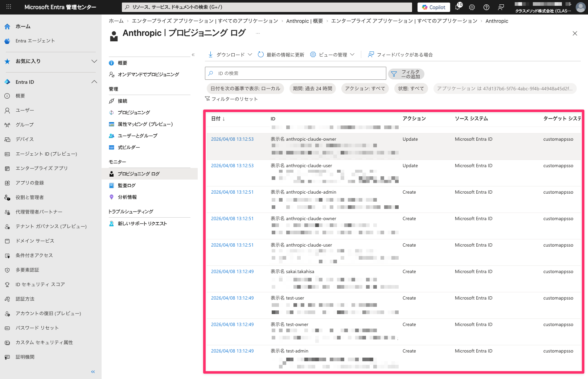Screen dimensions: 588x379
Task: Open the title more options ellipsis
Action: [x=258, y=33]
